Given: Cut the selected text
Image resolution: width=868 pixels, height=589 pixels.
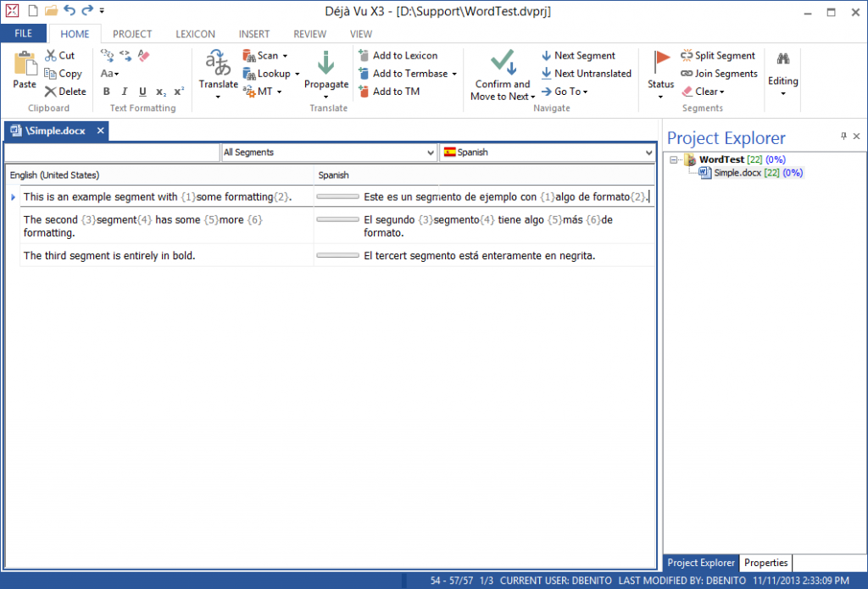Looking at the screenshot, I should click(60, 55).
